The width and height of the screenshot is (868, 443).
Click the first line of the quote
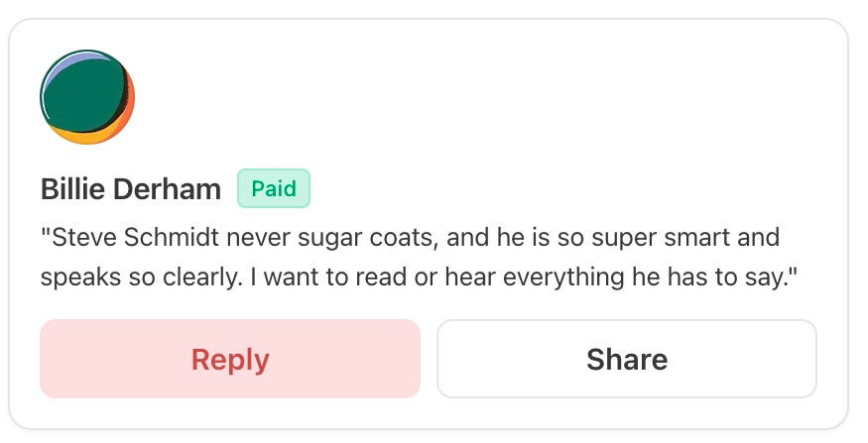pyautogui.click(x=409, y=239)
